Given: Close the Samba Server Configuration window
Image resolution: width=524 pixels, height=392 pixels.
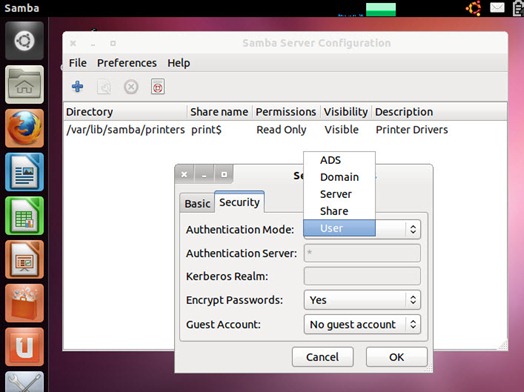Looking at the screenshot, I should pyautogui.click(x=73, y=43).
